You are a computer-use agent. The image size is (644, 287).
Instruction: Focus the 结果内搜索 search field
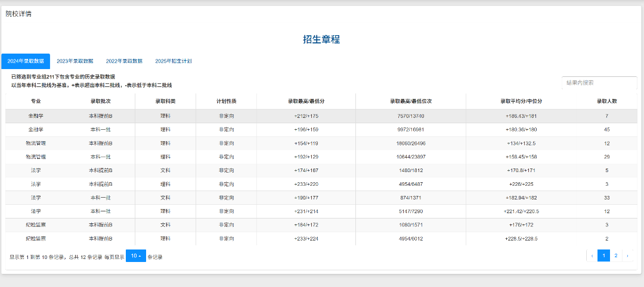[x=599, y=83]
